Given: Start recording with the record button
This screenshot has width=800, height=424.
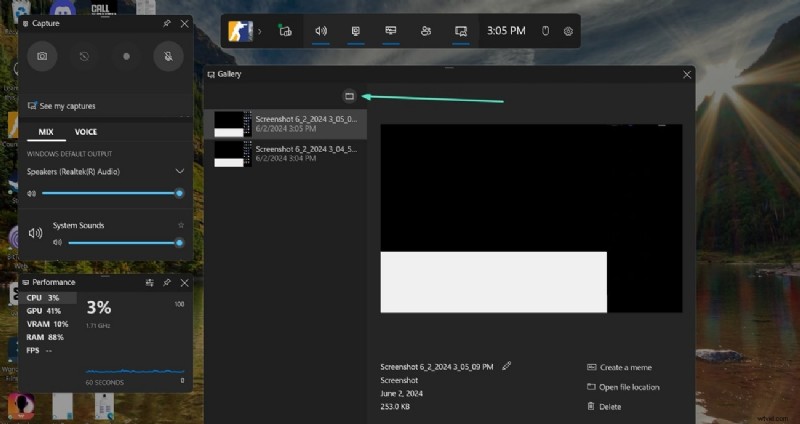Looking at the screenshot, I should (x=126, y=57).
